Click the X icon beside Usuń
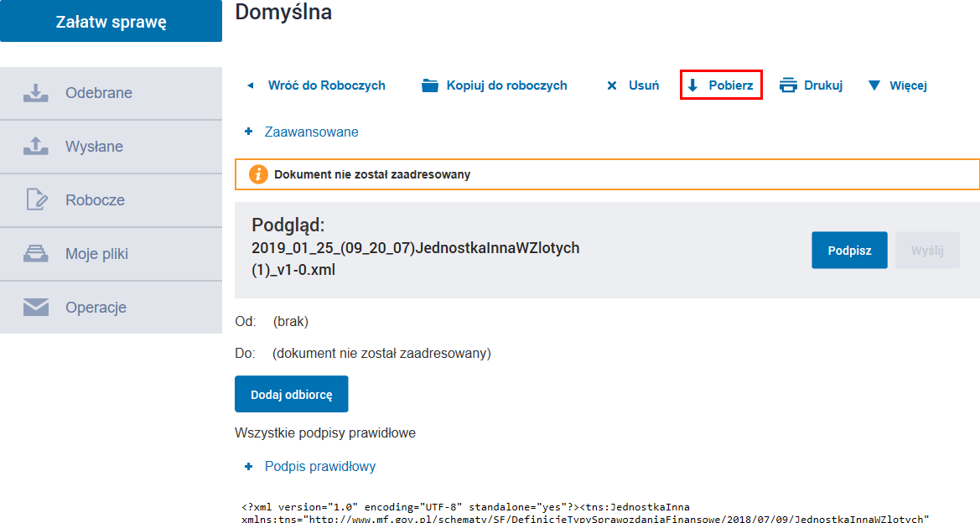This screenshot has width=980, height=523. click(x=612, y=85)
